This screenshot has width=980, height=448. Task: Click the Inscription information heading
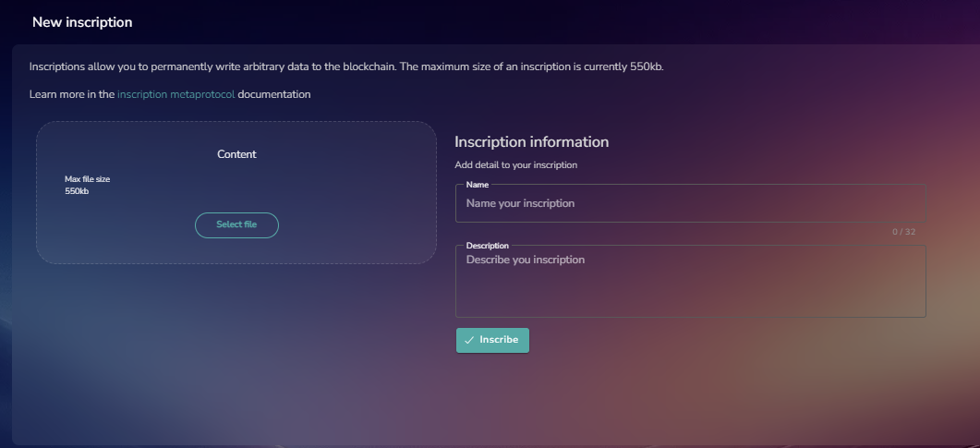point(532,142)
